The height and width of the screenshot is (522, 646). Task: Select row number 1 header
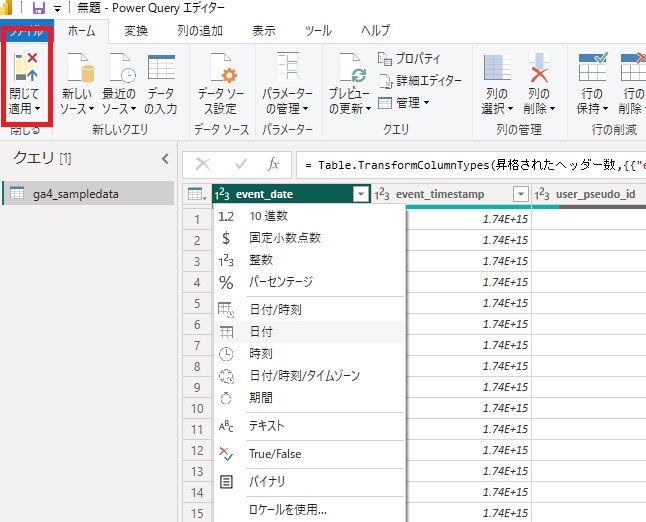(197, 219)
